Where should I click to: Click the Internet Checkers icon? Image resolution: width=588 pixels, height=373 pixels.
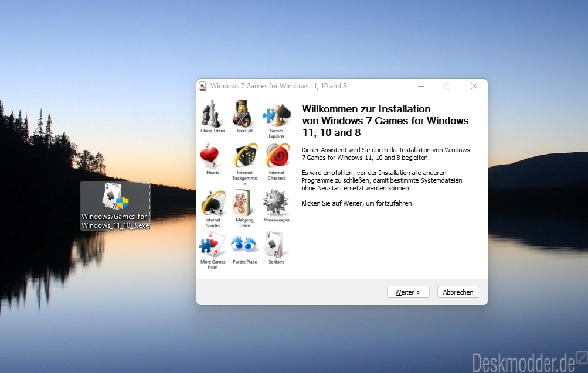point(277,156)
